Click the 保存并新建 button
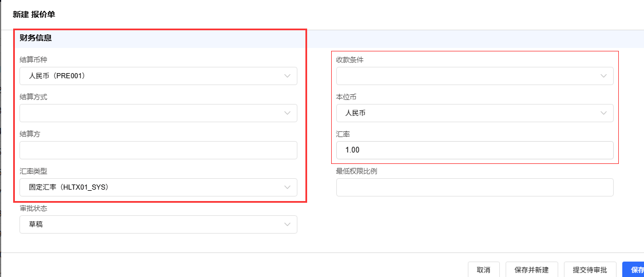The width and height of the screenshot is (644, 277). tap(531, 270)
